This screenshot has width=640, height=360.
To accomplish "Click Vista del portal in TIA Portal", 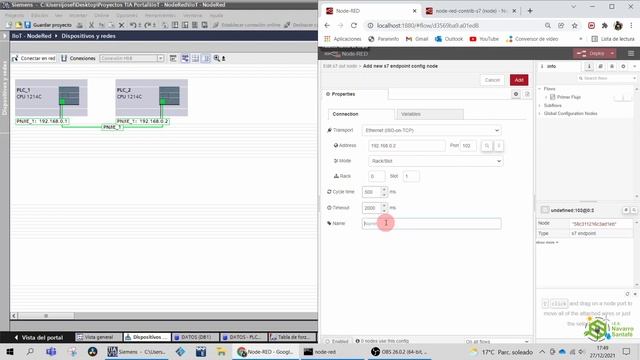I will (39, 337).
